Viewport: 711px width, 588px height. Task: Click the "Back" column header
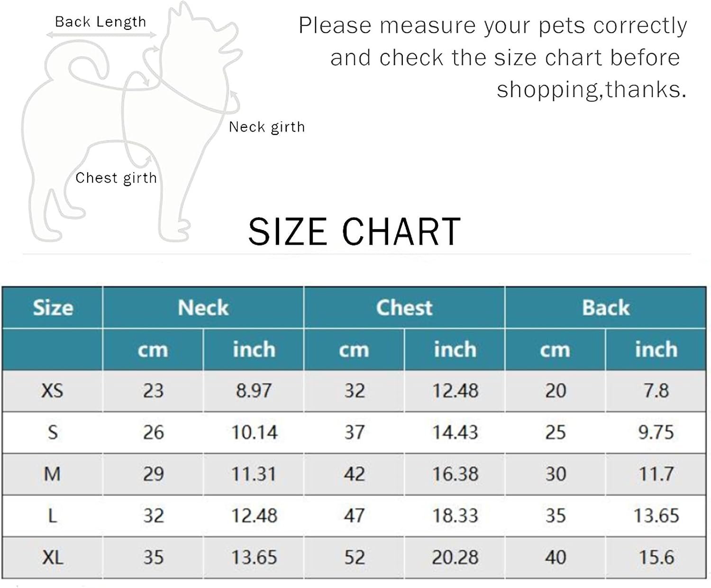point(605,308)
